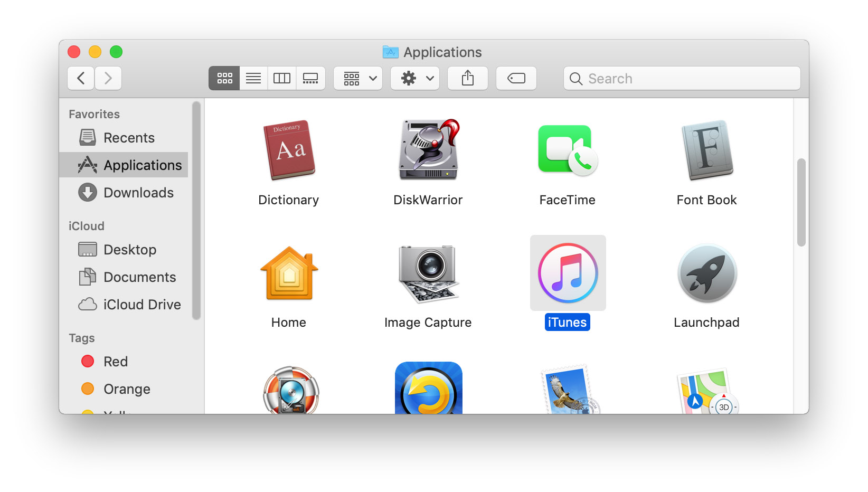The width and height of the screenshot is (868, 492).
Task: Click the Font Book name label
Action: [x=707, y=200]
